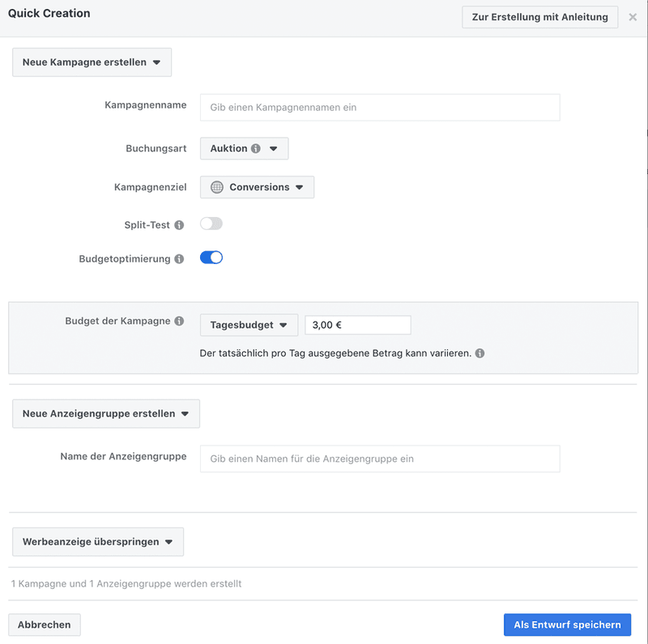Click the Budgetoptimierung info icon
Image resolution: width=648 pixels, height=644 pixels.
point(179,258)
